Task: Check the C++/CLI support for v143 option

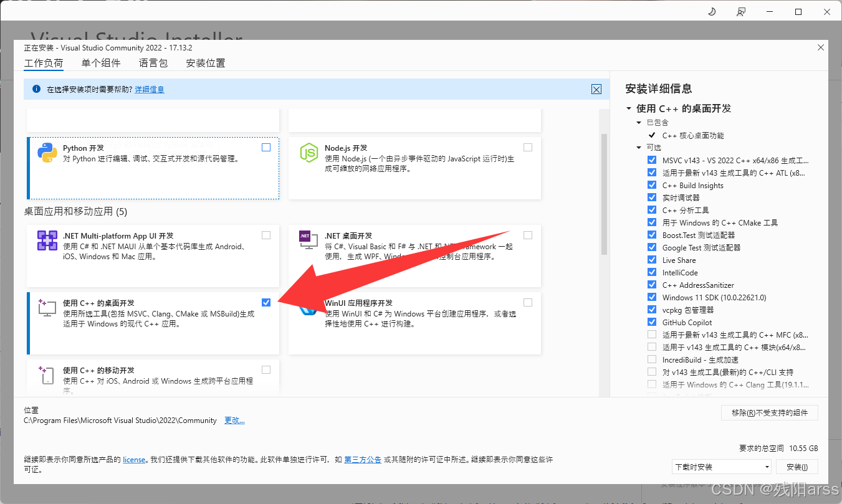Action: click(x=652, y=372)
